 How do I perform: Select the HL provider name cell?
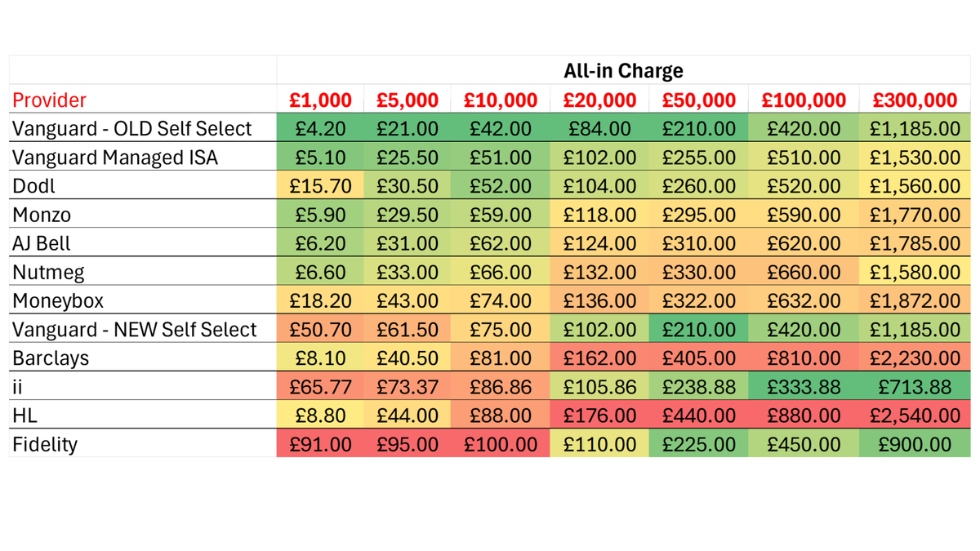143,415
